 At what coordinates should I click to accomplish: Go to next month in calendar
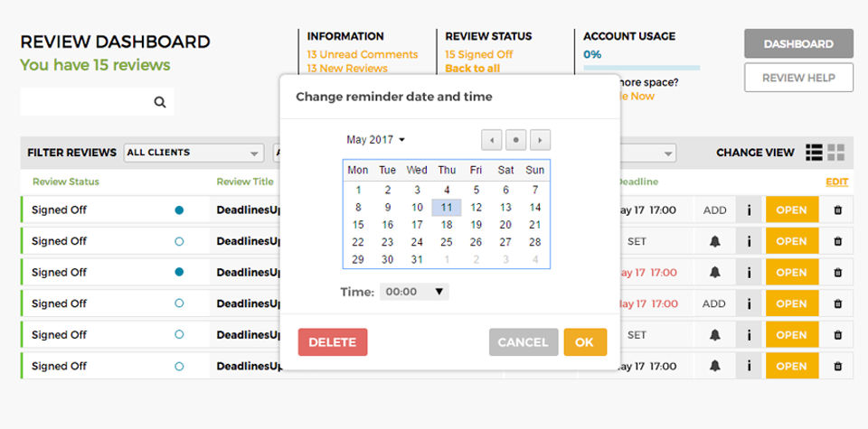point(541,140)
